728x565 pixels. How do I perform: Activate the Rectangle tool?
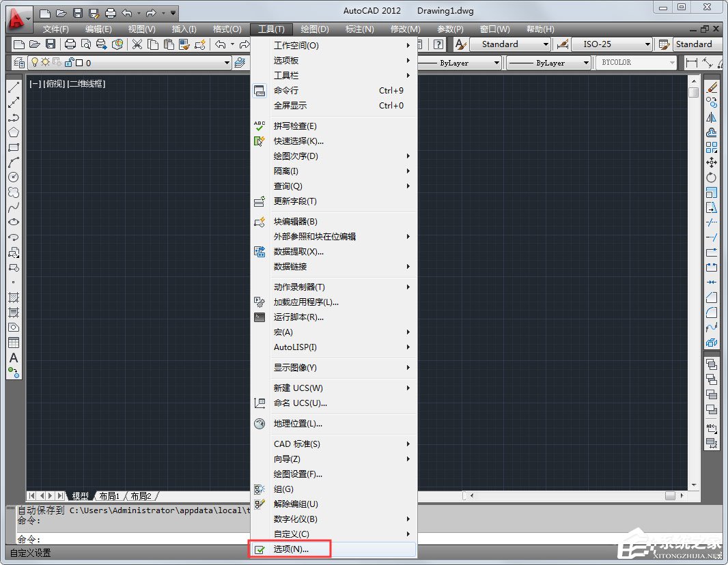pos(14,147)
